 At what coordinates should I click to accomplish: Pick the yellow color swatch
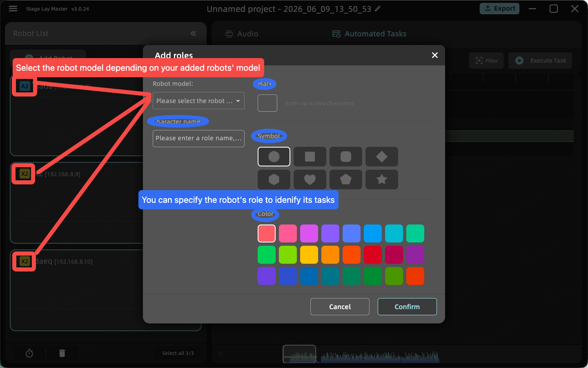click(x=309, y=255)
